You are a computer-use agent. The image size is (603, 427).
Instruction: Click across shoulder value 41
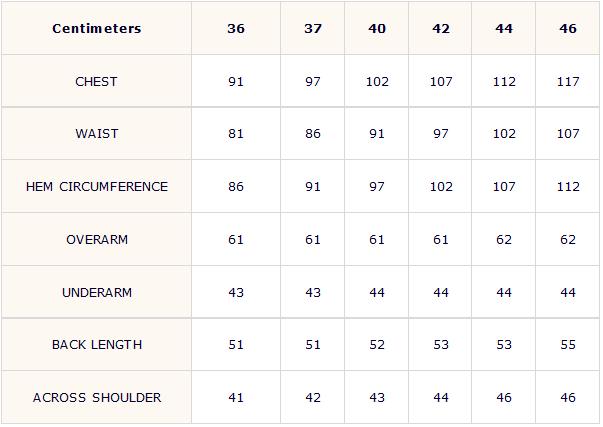coord(236,397)
